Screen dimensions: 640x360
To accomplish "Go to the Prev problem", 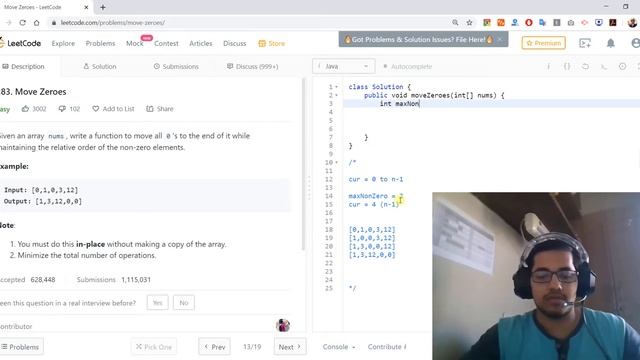I will 215,347.
